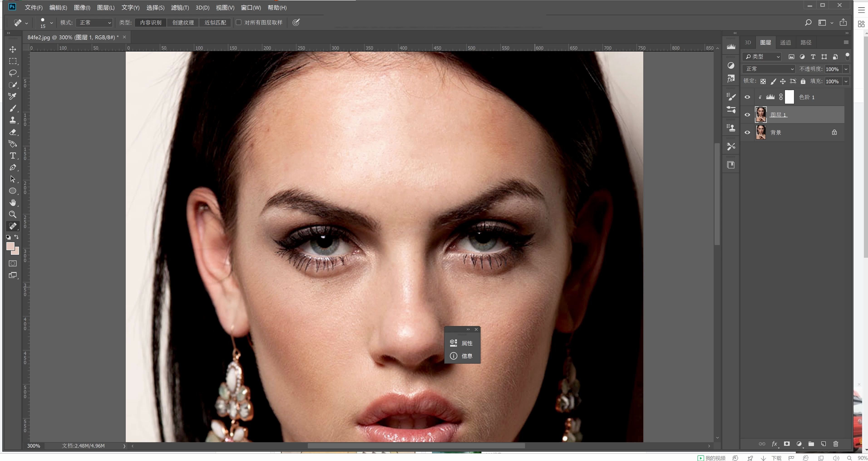Click the 近似匹配 type button
Image resolution: width=868 pixels, height=461 pixels.
(x=215, y=22)
